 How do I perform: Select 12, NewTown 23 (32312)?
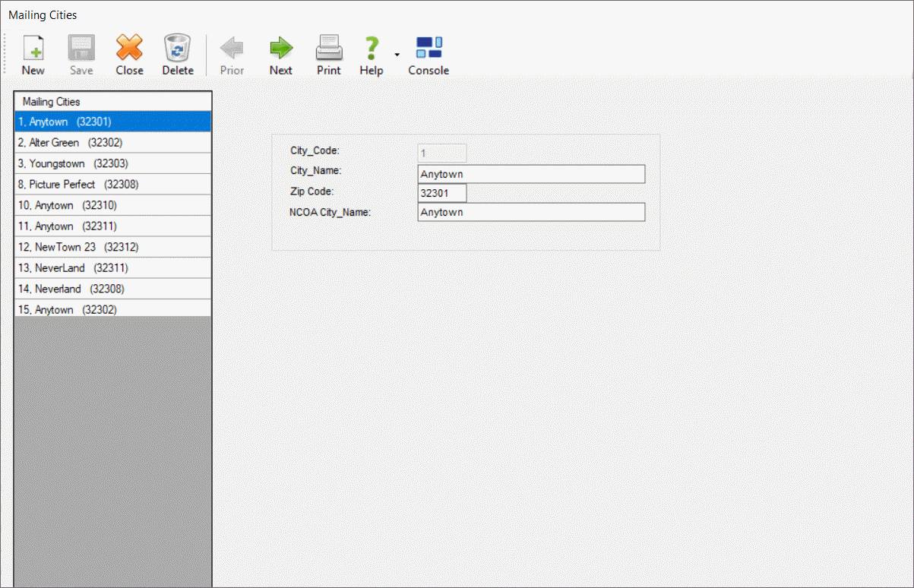click(x=112, y=247)
